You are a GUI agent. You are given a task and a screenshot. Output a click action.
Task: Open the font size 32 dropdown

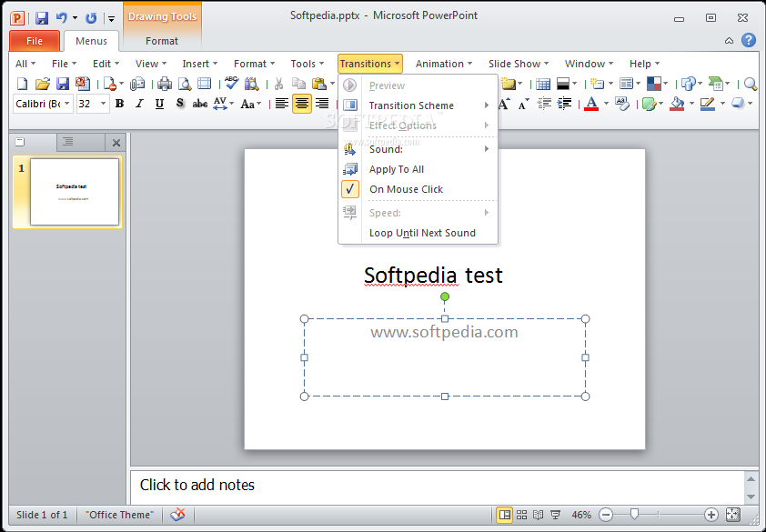[103, 104]
